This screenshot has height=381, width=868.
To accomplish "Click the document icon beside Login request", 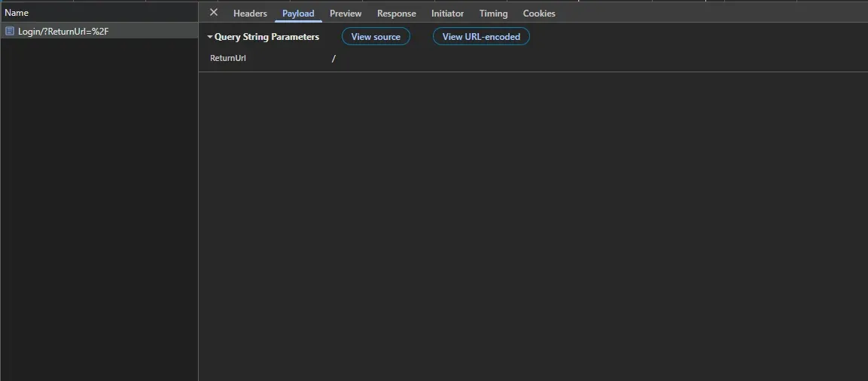I will pyautogui.click(x=10, y=31).
